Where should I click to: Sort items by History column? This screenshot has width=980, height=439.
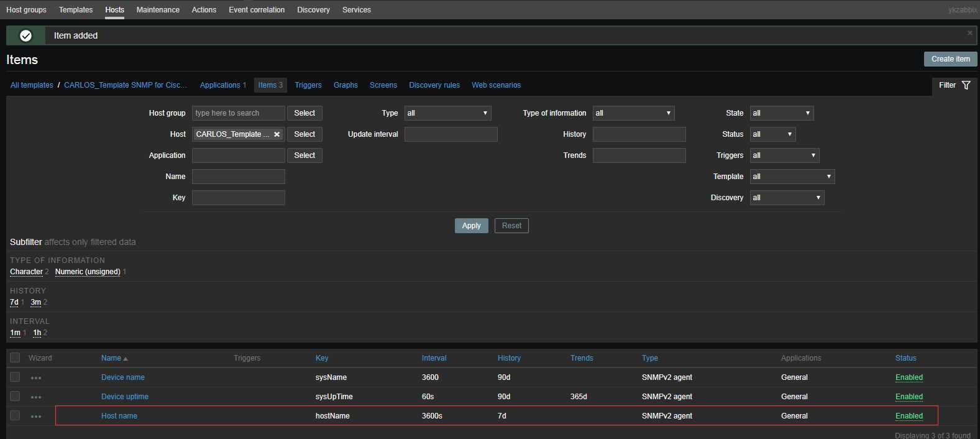pos(509,358)
